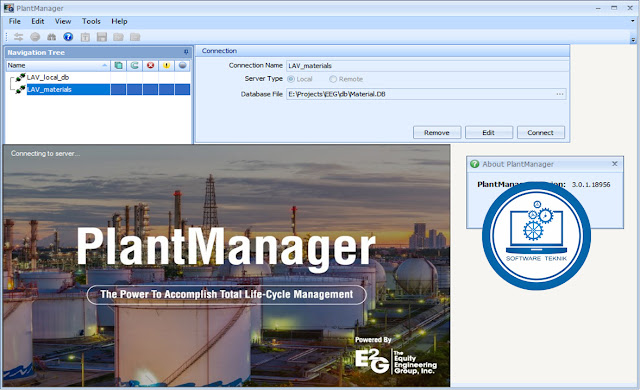The width and height of the screenshot is (640, 390).
Task: Open the binoculars search tool
Action: [51, 37]
